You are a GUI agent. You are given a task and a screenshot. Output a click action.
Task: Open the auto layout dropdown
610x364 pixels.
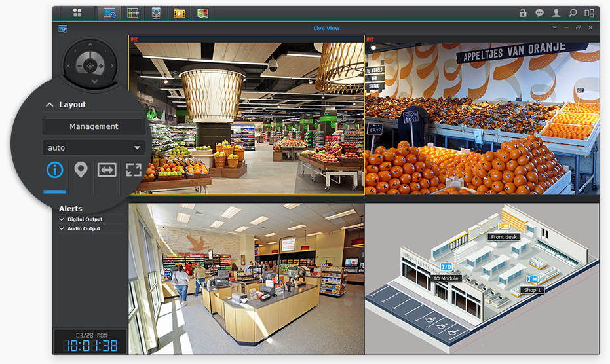point(93,148)
